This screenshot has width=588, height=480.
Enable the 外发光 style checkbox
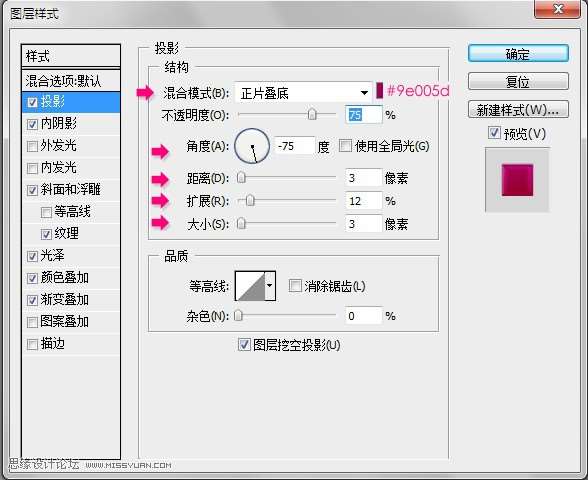pos(33,146)
